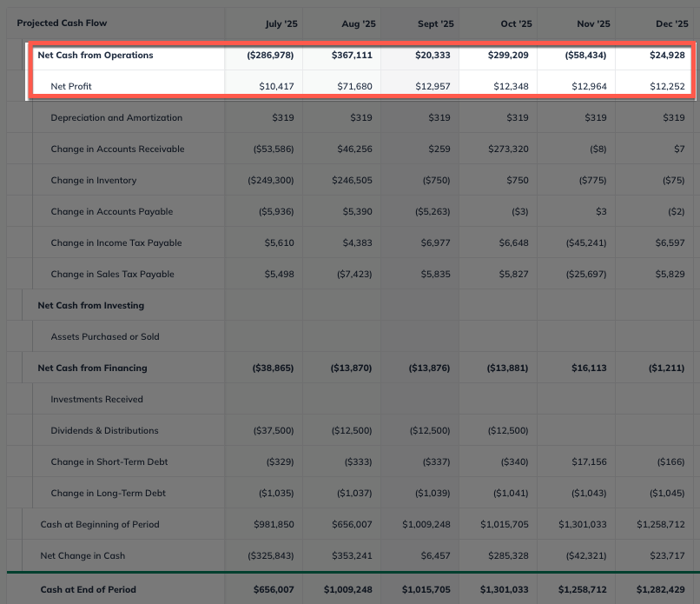Click the $981,850 beginning cash cell
Image resolution: width=700 pixels, height=604 pixels.
pos(274,524)
